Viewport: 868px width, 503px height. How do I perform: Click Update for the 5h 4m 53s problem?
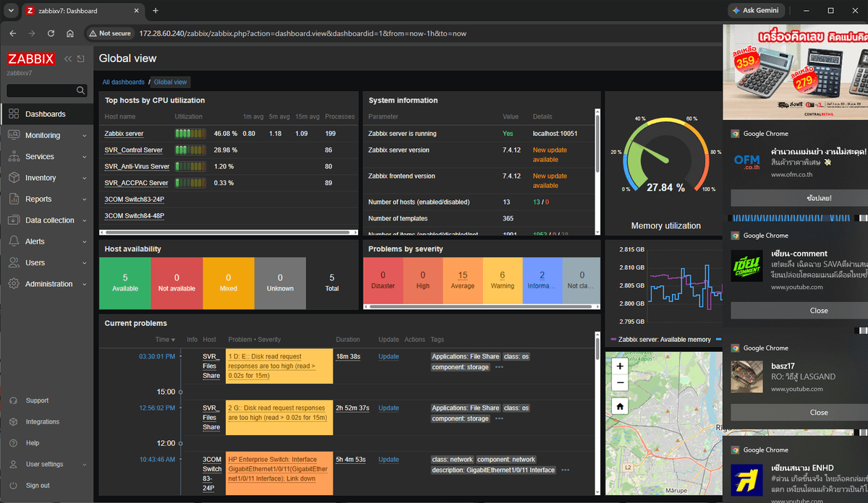[388, 460]
